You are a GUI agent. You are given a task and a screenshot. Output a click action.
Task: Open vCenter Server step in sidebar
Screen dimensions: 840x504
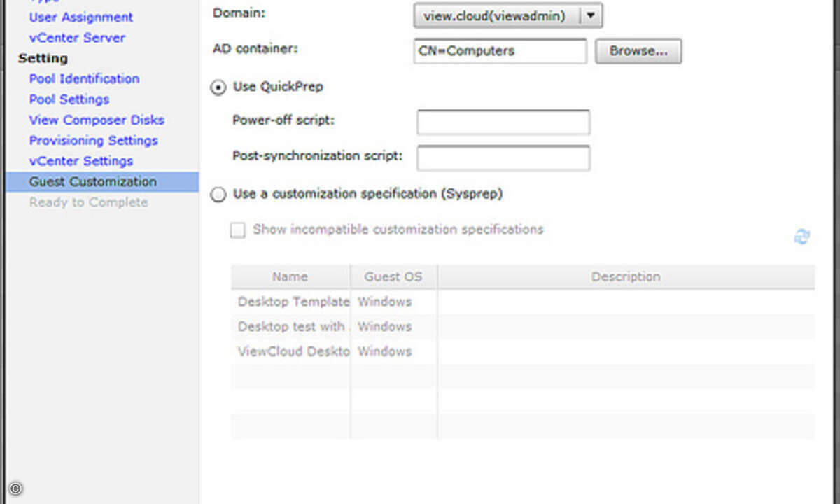78,38
